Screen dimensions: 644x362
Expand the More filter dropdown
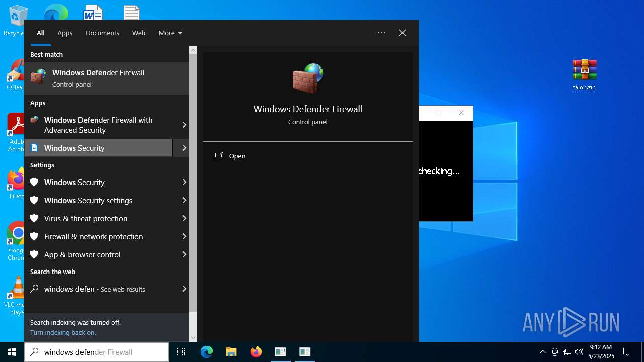click(x=171, y=33)
